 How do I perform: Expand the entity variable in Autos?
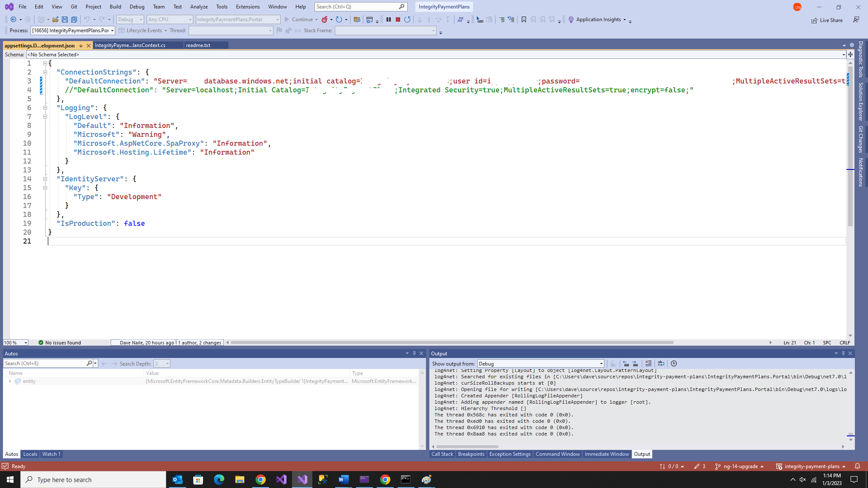[10, 381]
